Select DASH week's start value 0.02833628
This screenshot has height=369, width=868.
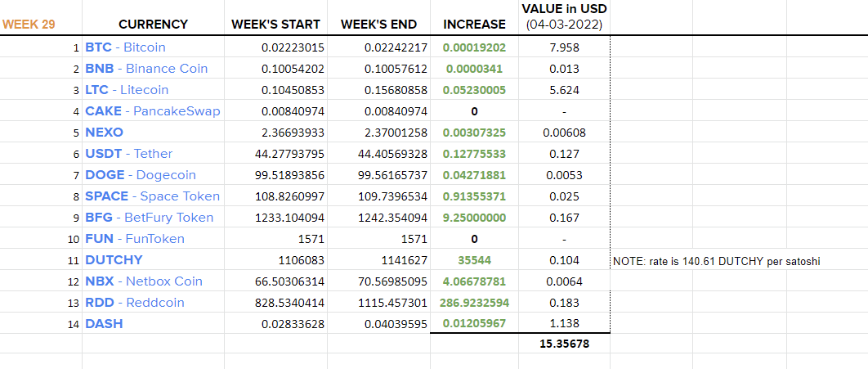(293, 324)
